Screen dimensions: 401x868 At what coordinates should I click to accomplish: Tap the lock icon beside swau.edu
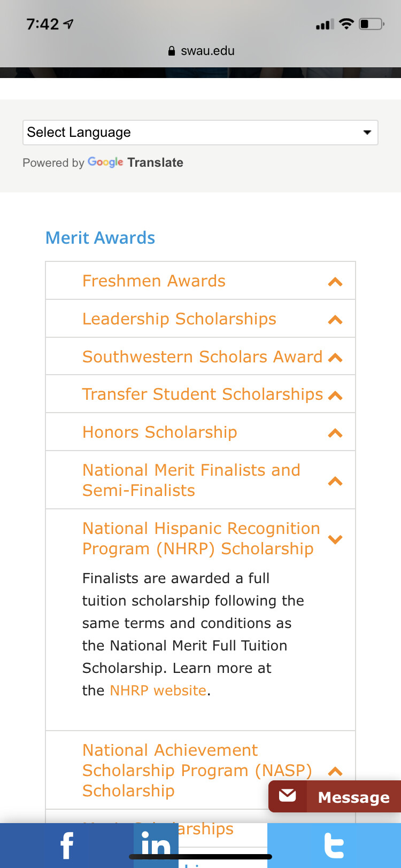[x=172, y=51]
